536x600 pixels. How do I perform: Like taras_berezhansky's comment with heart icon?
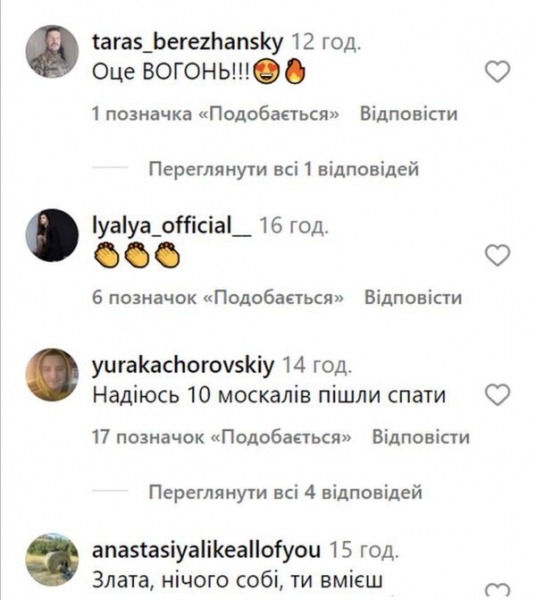coord(497,72)
